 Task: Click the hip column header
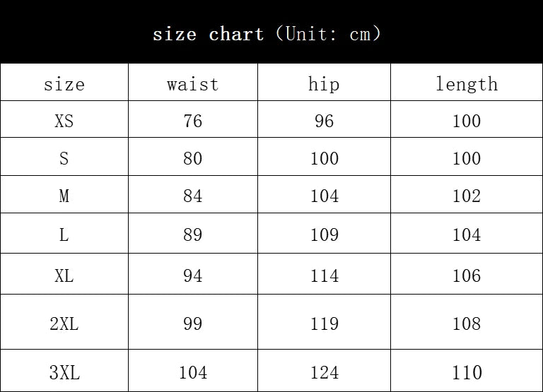coord(324,84)
